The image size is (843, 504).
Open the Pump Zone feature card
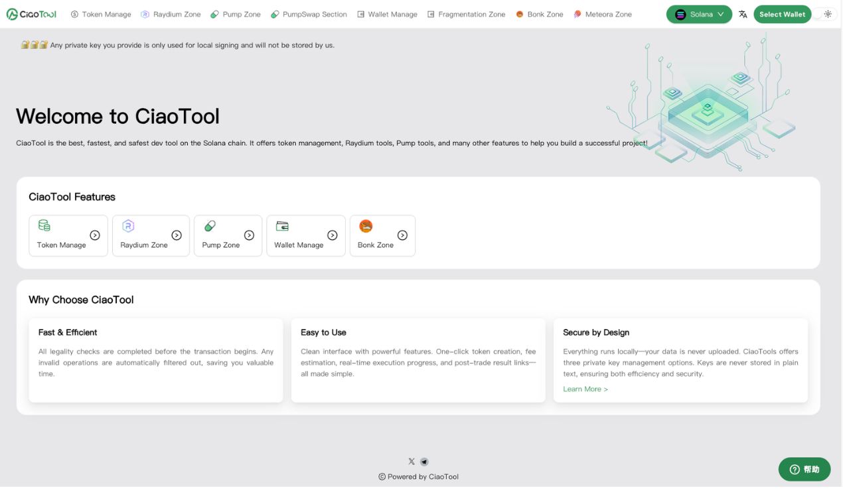[228, 235]
